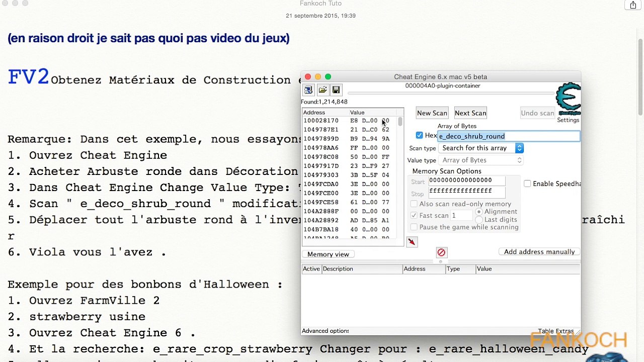The height and width of the screenshot is (362, 644).
Task: Select address row 10497899D
Action: (350, 139)
